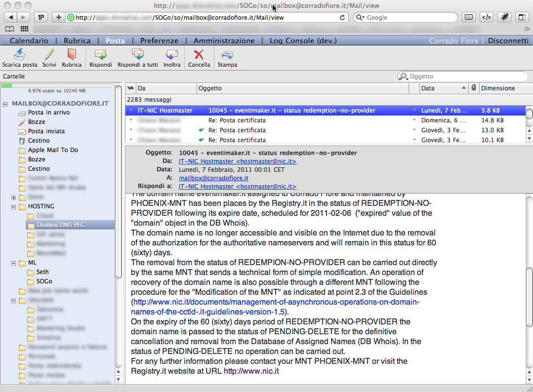Sort messages by Data column header
533x392 pixels.
439,88
